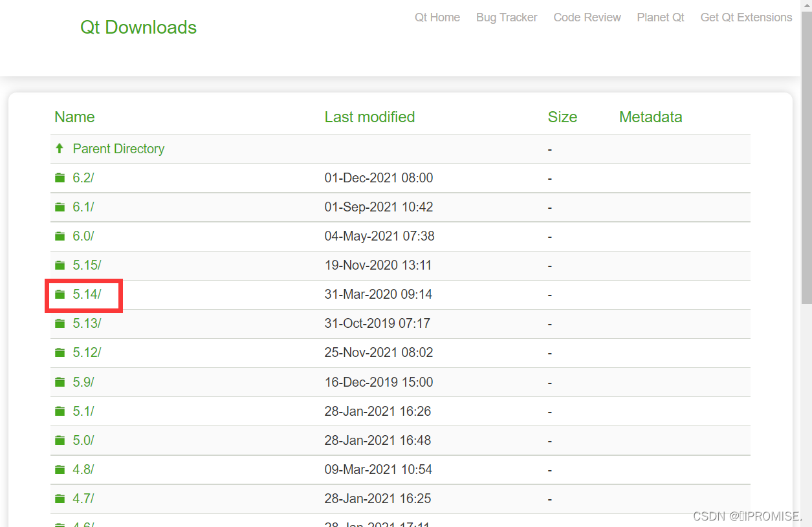Select the date 31-Mar-2020 09:14
The width and height of the screenshot is (812, 527).
point(378,294)
